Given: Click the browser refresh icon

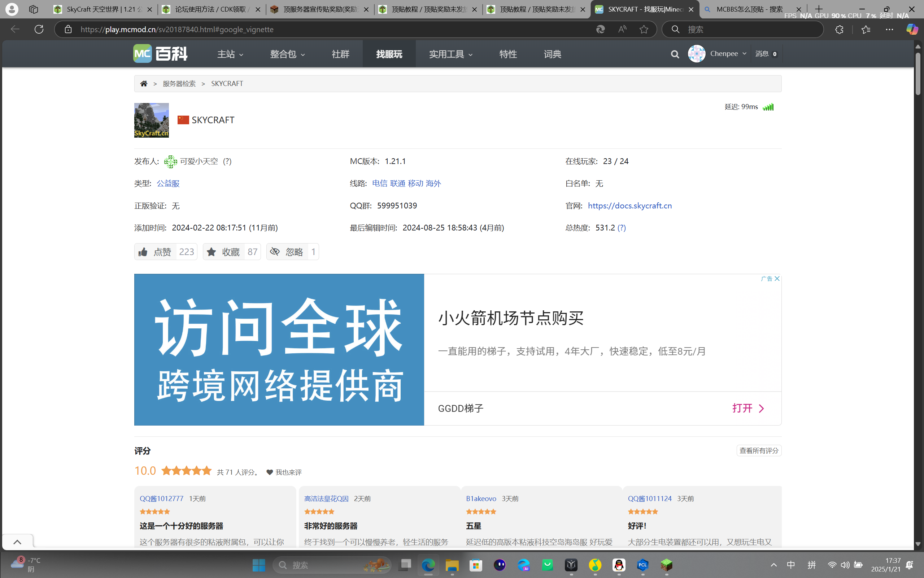Looking at the screenshot, I should point(39,29).
